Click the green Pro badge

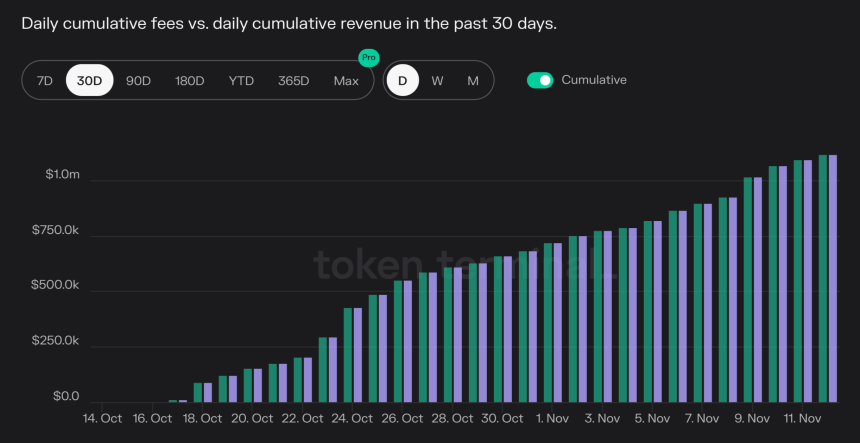[369, 58]
